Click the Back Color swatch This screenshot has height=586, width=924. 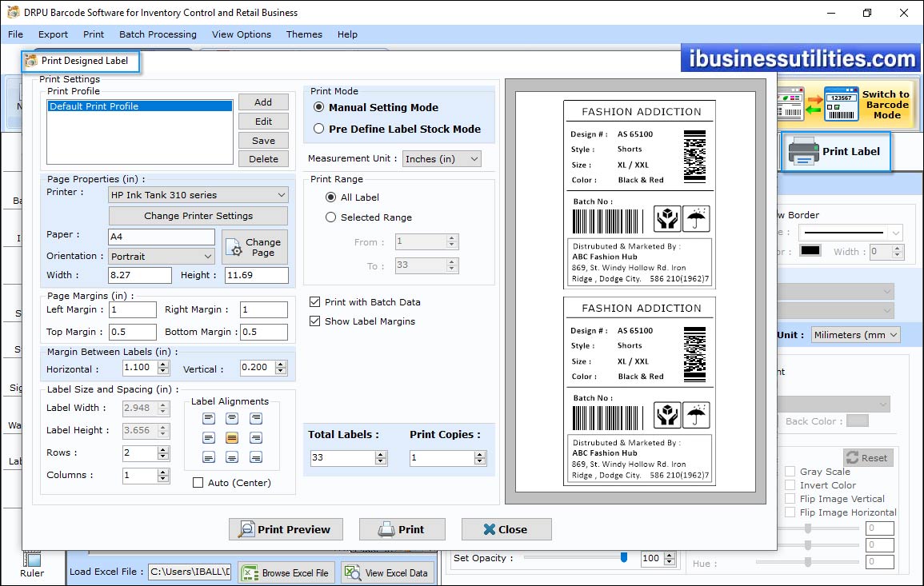858,421
